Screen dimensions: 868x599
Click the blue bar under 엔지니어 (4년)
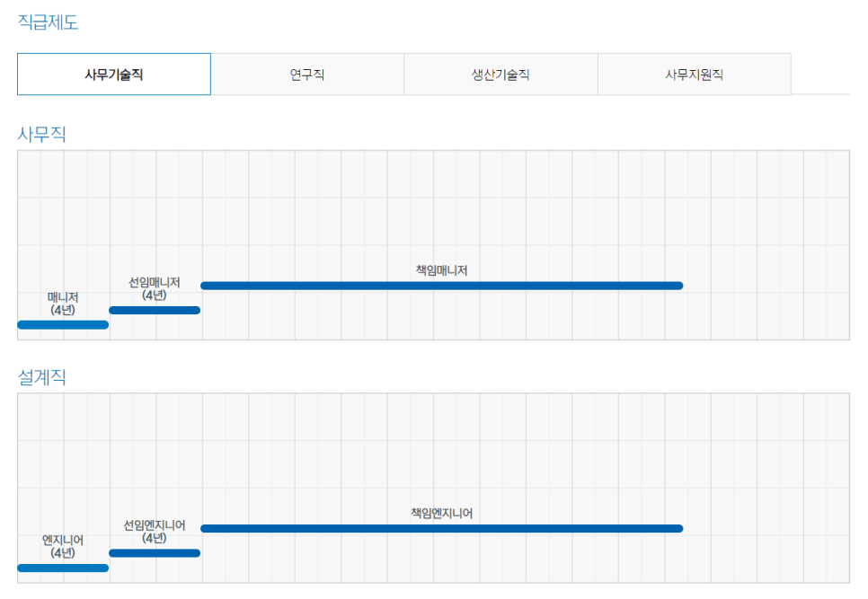[x=63, y=568]
